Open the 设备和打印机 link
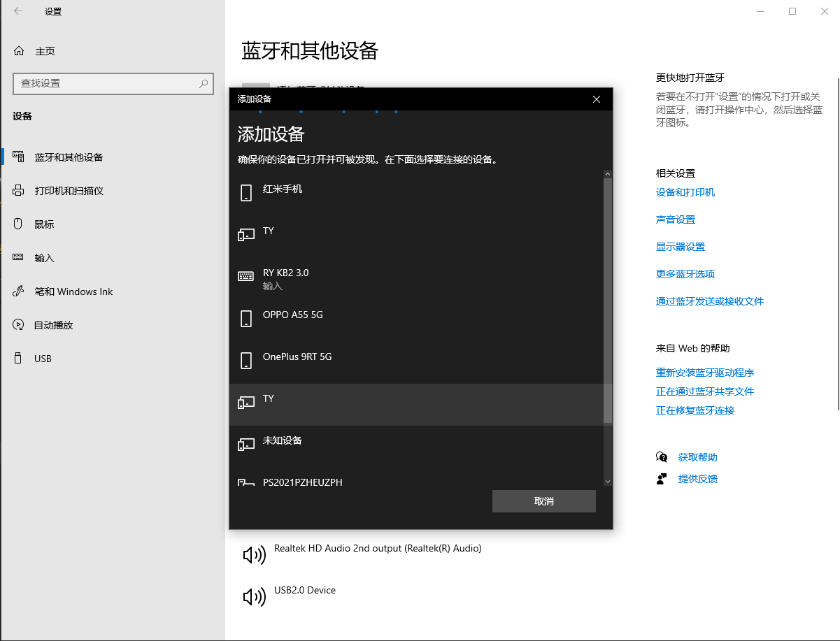 686,192
